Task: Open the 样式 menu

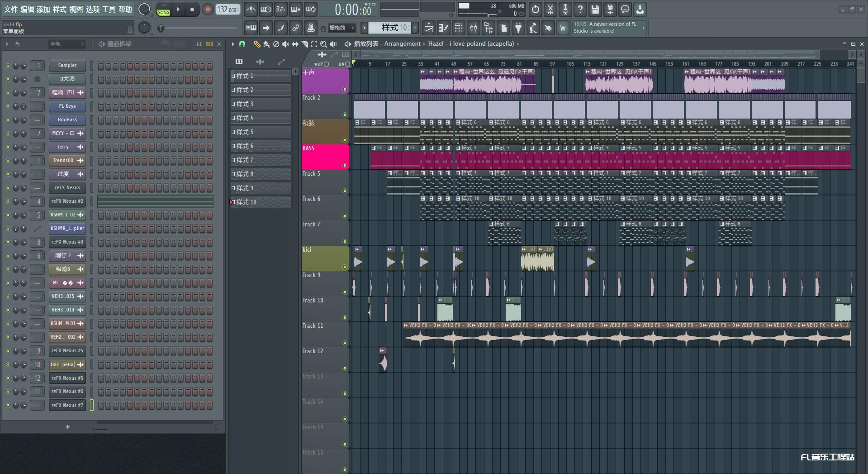Action: tap(60, 9)
